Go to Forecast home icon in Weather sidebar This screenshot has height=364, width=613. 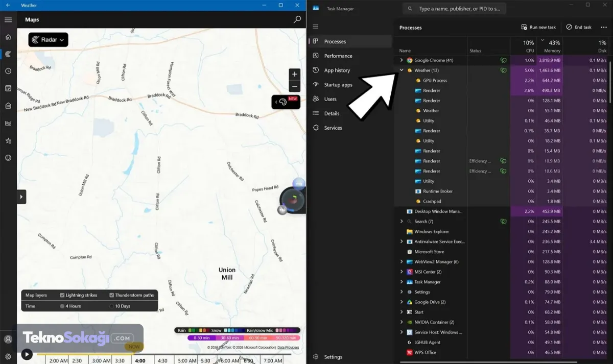click(x=8, y=37)
